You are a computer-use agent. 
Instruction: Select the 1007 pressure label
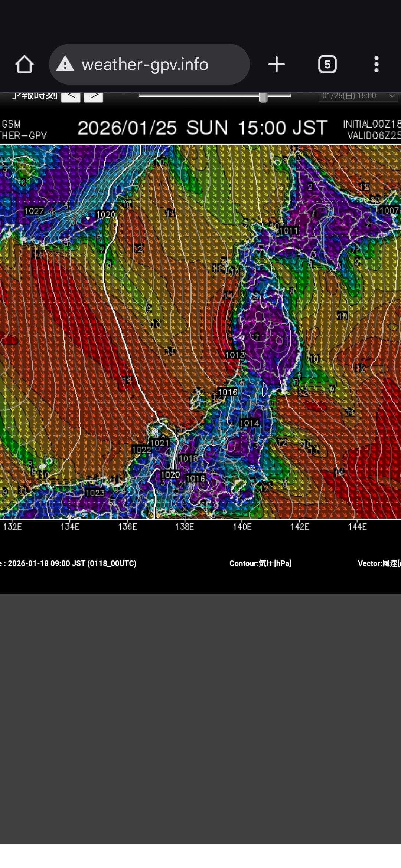[x=389, y=211]
